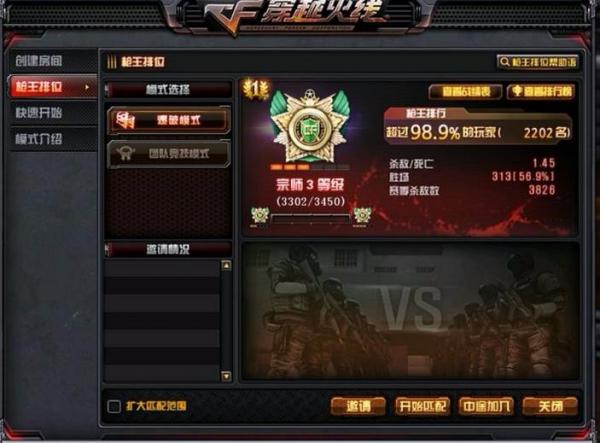This screenshot has height=443, width=600.
Task: Click up arrow of 邀请情况 list
Action: 226,265
